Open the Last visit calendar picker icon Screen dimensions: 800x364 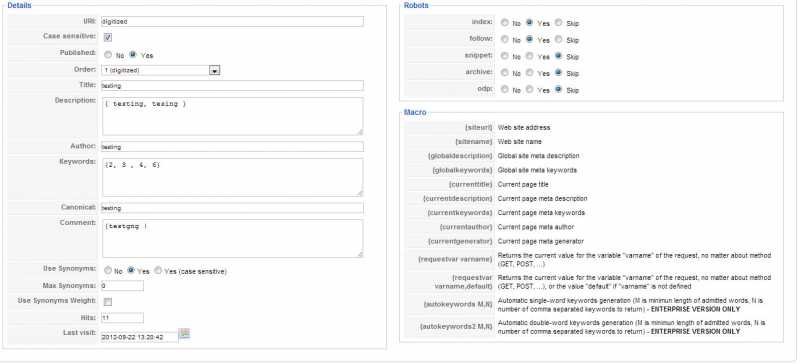click(185, 334)
